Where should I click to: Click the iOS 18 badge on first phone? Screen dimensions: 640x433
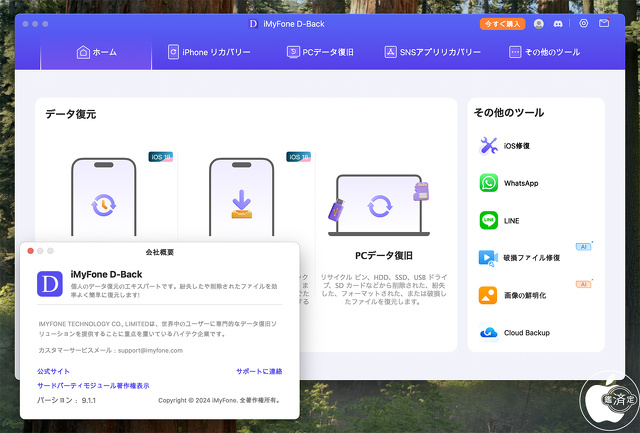160,157
